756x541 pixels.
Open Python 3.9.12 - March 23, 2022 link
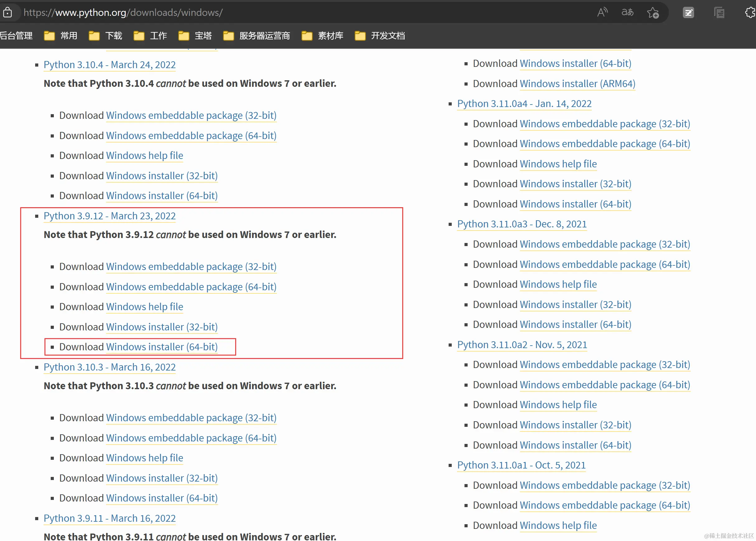point(110,216)
